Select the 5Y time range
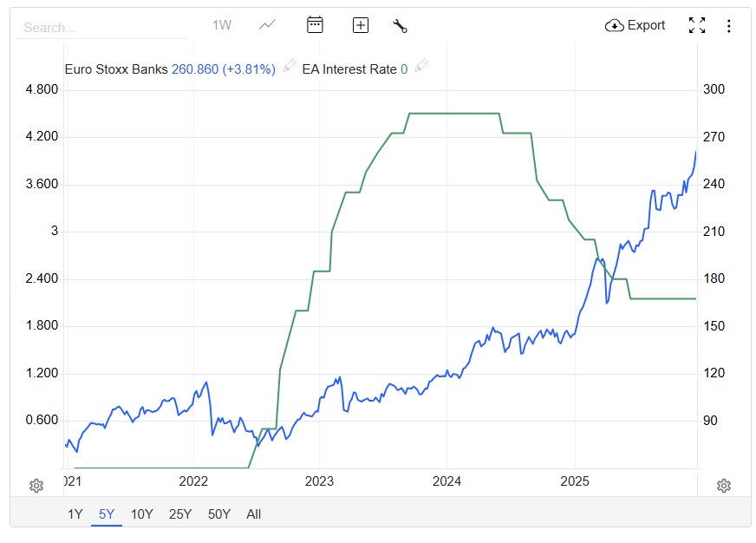Screen dimensions: 756x543 (107, 514)
